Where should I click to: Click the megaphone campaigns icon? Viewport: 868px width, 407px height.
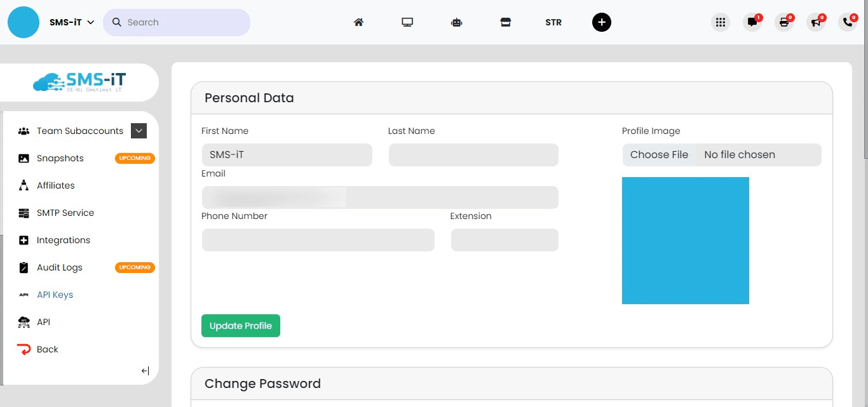pos(815,22)
